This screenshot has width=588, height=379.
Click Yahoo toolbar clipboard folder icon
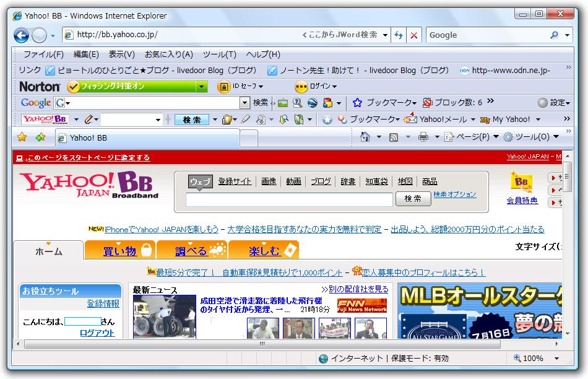coord(227,120)
